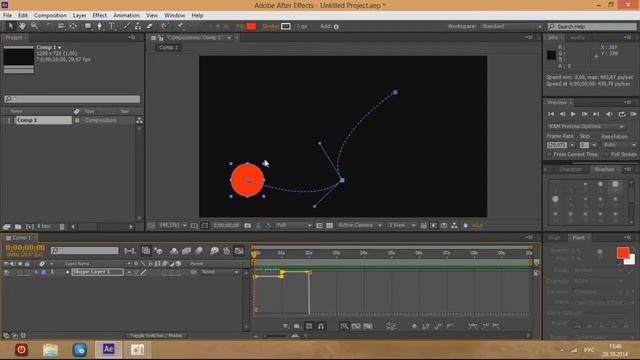The image size is (640, 360).
Task: Toggle Motion Blur enable button in timeline
Action: click(x=198, y=251)
